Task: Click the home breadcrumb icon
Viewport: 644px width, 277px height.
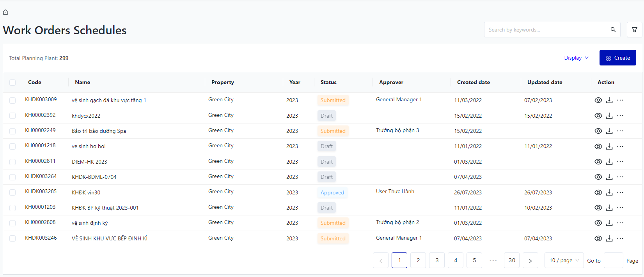Action: click(x=5, y=12)
